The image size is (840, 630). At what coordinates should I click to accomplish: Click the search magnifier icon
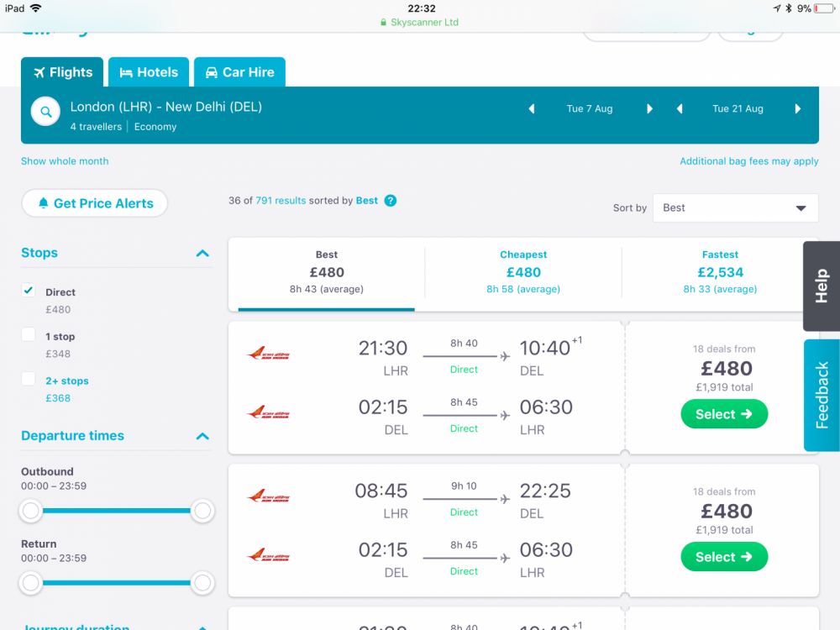(45, 112)
